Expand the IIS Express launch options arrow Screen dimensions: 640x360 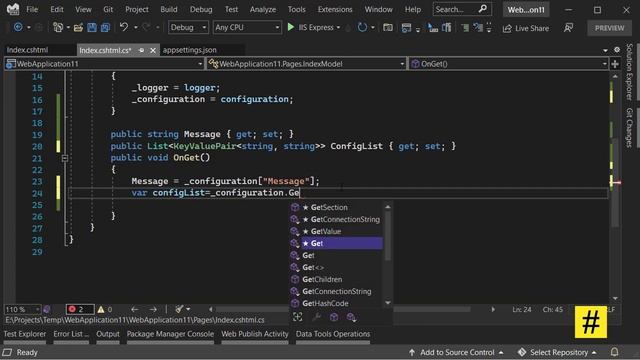pos(338,28)
